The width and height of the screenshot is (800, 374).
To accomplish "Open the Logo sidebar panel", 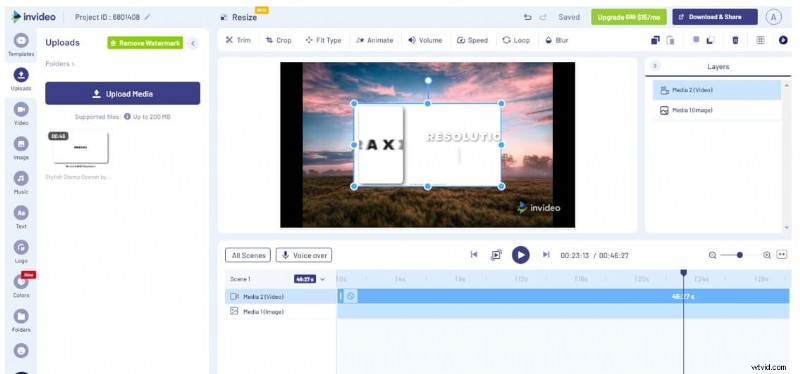I will coord(21,252).
